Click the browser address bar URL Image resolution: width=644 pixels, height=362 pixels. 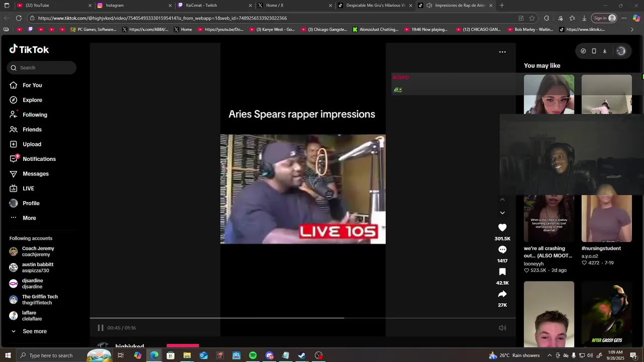pos(162,18)
